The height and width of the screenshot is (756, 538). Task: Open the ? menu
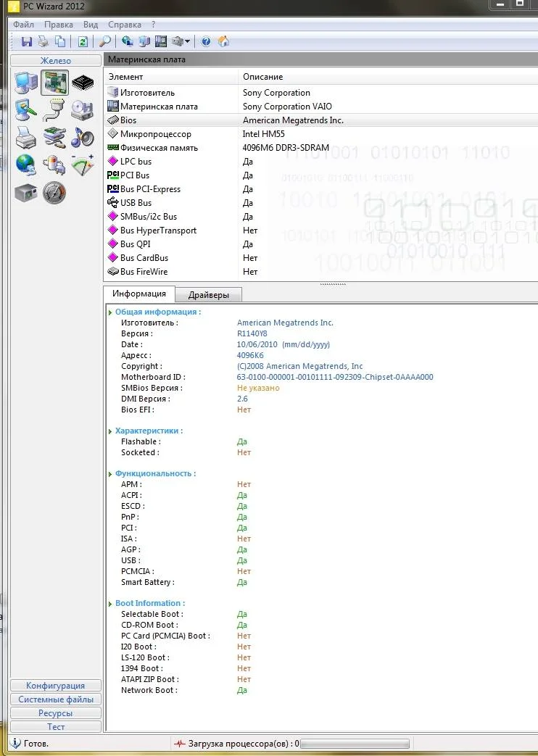coord(154,25)
